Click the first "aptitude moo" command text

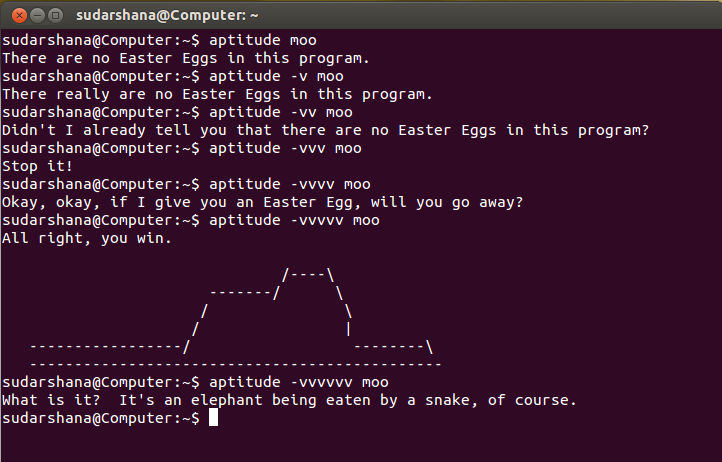[260, 40]
